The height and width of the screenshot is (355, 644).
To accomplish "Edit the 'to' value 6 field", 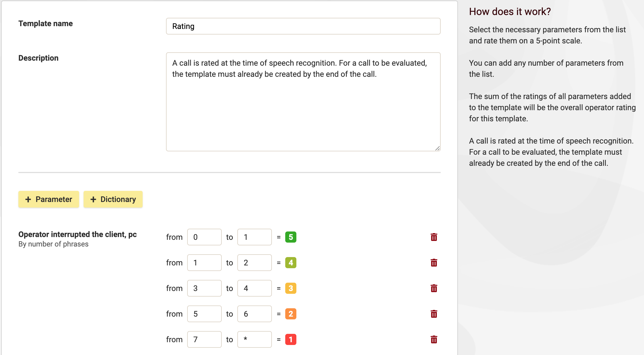I will tap(254, 314).
